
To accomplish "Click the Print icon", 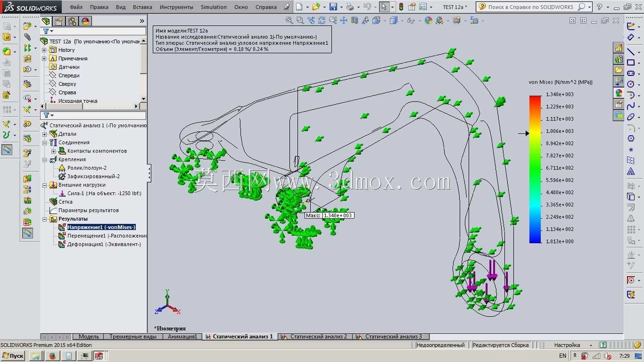I will (349, 7).
